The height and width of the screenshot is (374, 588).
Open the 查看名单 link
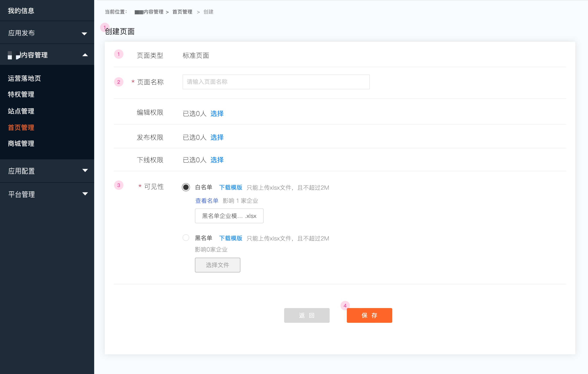[207, 201]
